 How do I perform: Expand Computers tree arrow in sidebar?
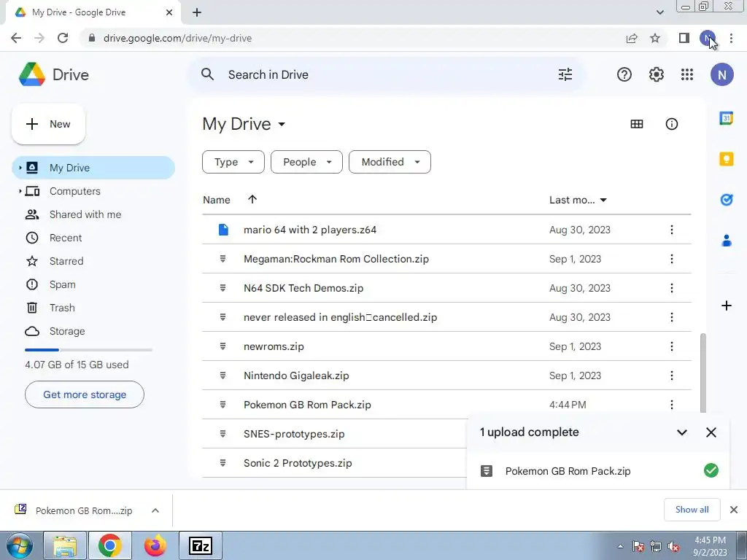coord(20,191)
